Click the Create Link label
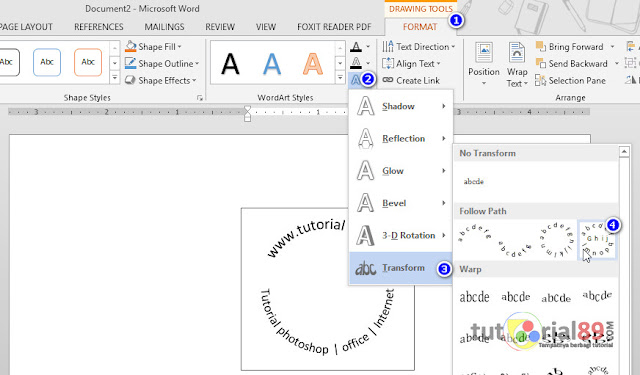 point(418,80)
